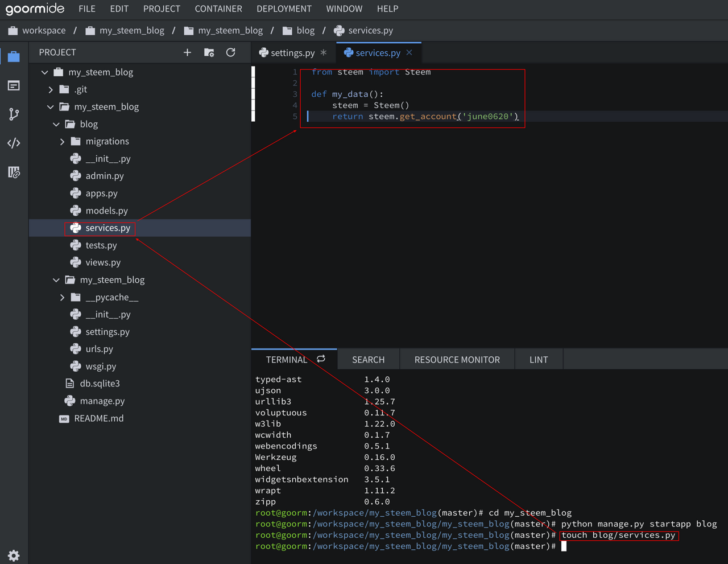Click the blog breadcrumb folder
The image size is (728, 564).
(305, 31)
